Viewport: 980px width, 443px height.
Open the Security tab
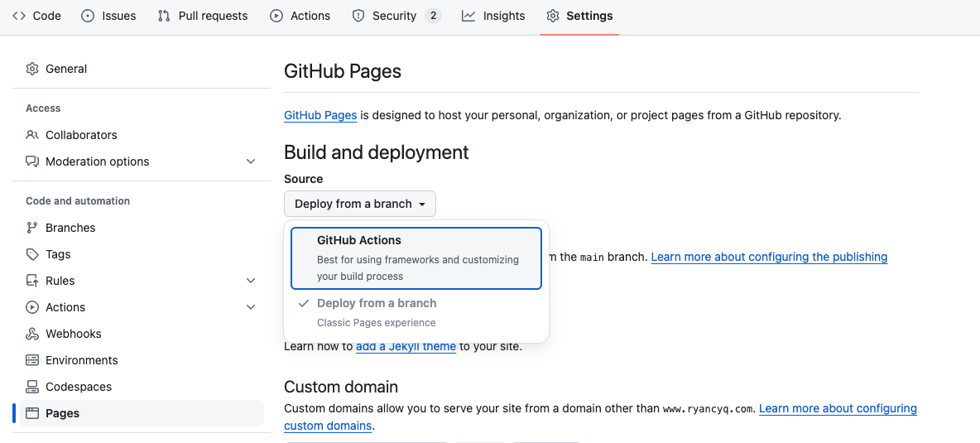pyautogui.click(x=396, y=17)
